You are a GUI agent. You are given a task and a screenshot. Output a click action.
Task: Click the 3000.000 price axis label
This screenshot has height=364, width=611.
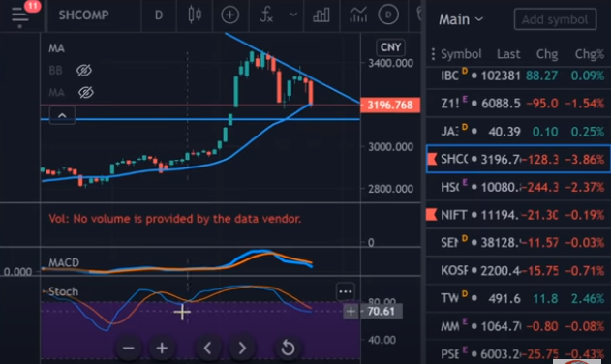point(390,147)
